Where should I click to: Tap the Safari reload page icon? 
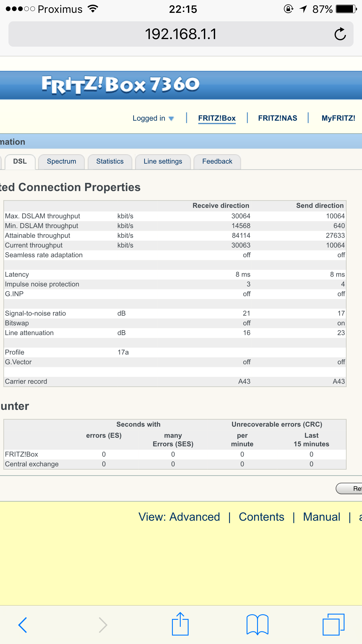[x=340, y=34]
